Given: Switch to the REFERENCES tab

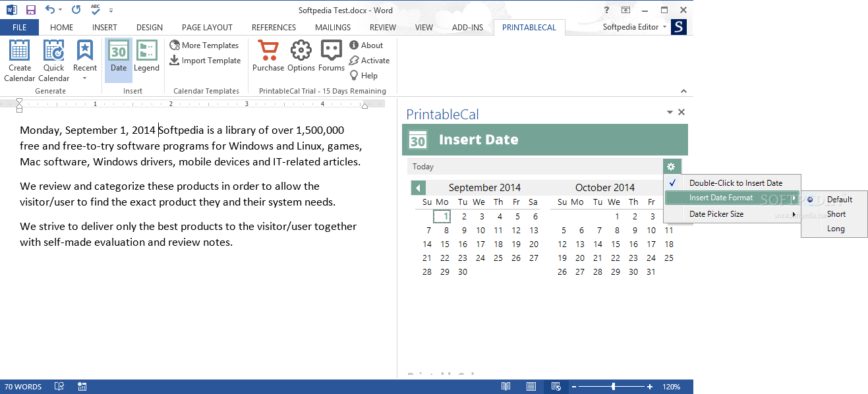Looking at the screenshot, I should [274, 28].
